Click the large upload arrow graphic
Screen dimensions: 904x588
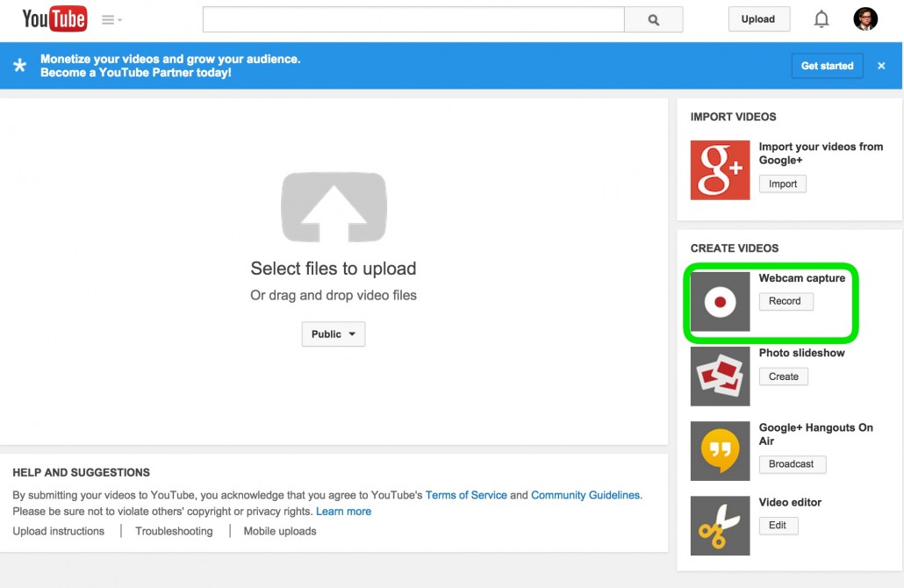[334, 207]
